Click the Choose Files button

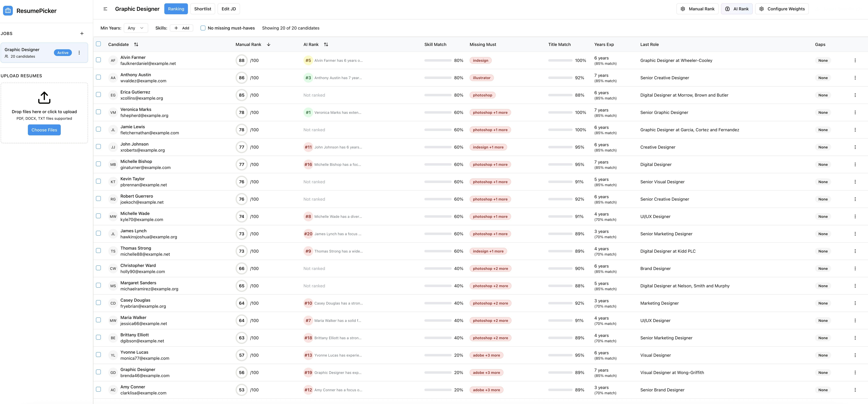click(x=44, y=130)
